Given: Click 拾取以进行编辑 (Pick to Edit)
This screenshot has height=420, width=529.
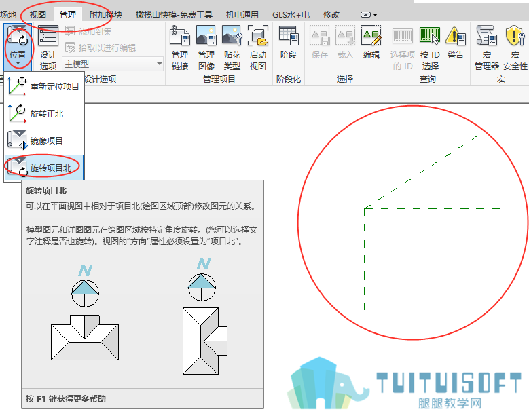Looking at the screenshot, I should 101,47.
